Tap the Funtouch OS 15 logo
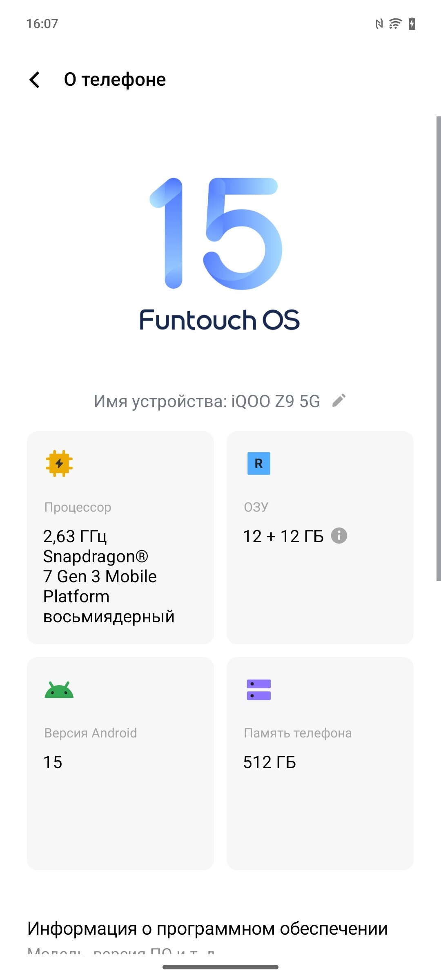 click(x=220, y=253)
